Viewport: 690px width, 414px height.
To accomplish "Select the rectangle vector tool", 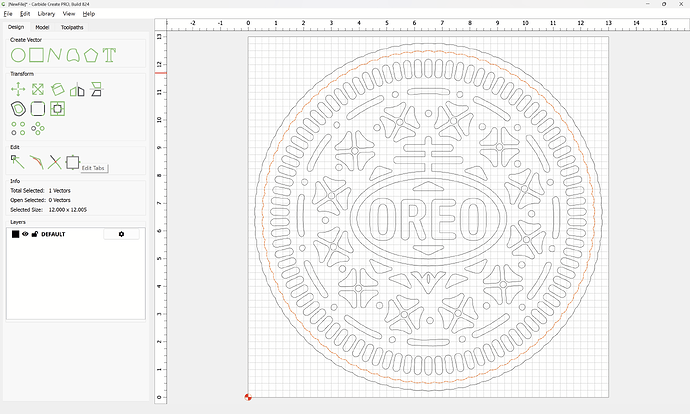I will (36, 54).
